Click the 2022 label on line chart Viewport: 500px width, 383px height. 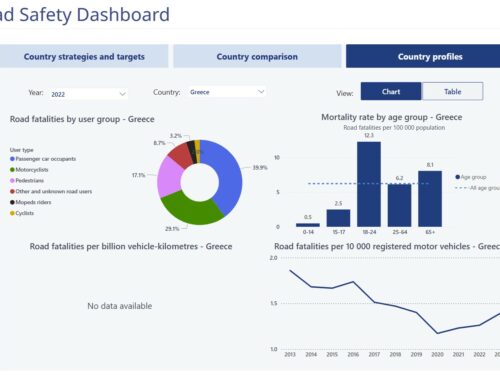coord(479,354)
